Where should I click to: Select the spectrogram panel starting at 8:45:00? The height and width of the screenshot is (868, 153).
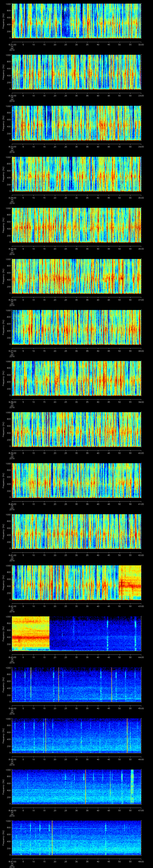pyautogui.click(x=77, y=736)
